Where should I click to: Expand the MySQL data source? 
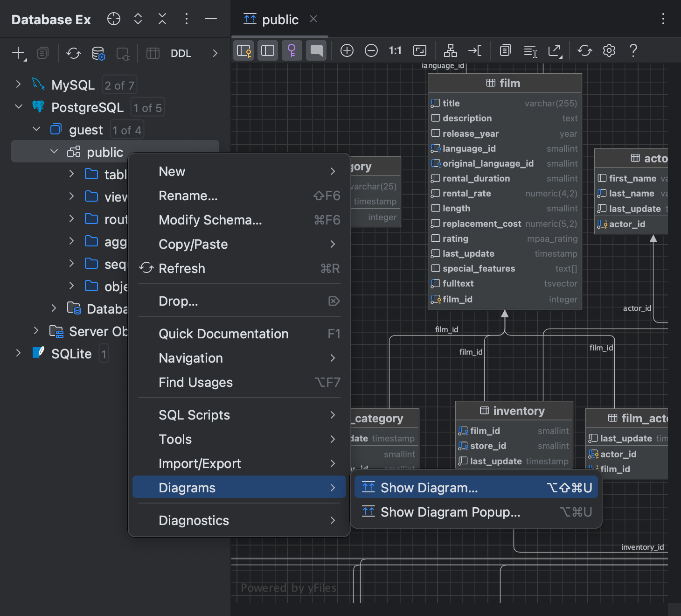[x=18, y=84]
